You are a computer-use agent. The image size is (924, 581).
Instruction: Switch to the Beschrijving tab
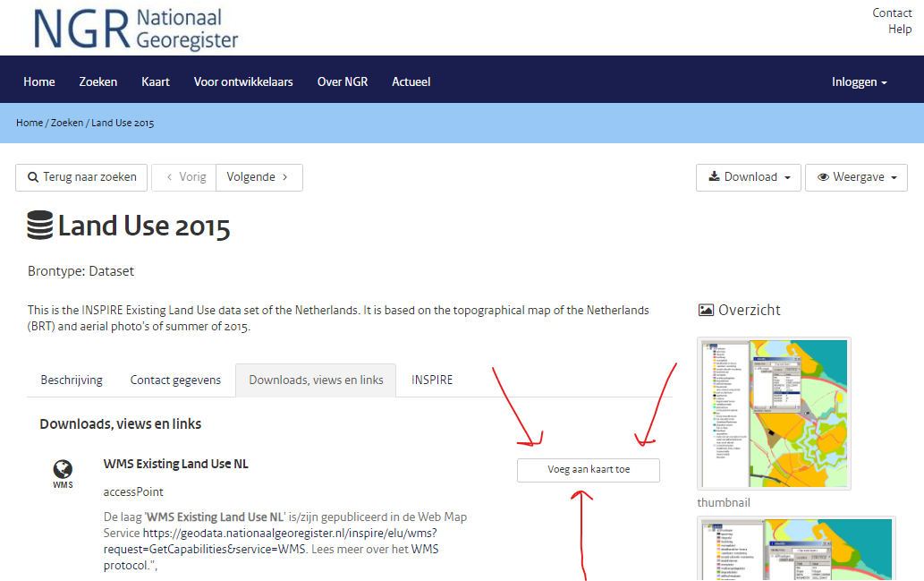pyautogui.click(x=72, y=380)
